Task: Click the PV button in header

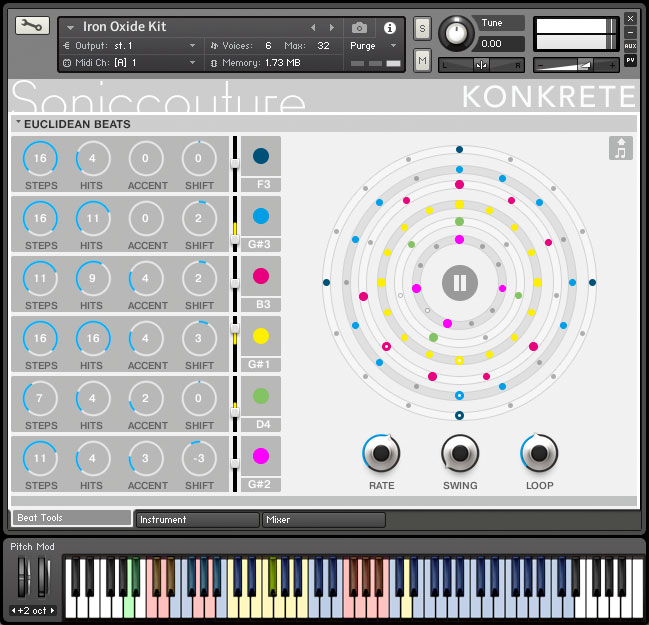Action: (x=630, y=60)
